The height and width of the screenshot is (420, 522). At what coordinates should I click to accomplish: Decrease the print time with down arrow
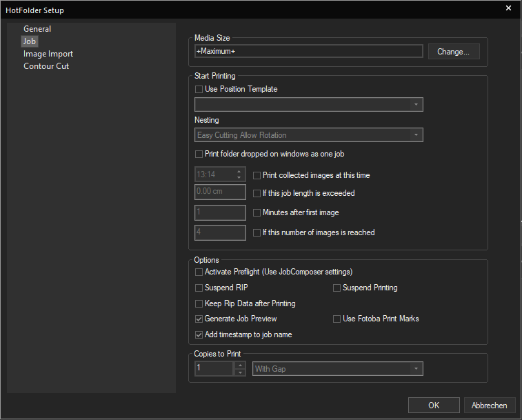pyautogui.click(x=239, y=177)
